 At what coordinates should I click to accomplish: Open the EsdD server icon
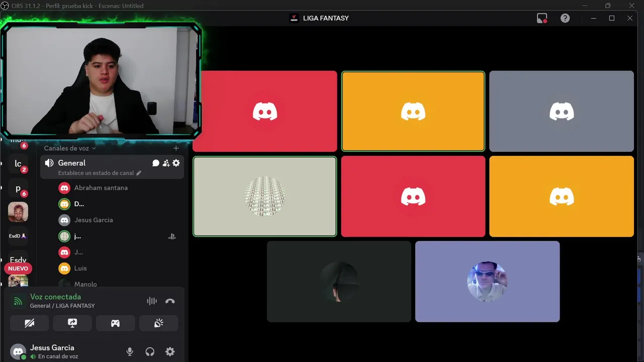pos(18,236)
